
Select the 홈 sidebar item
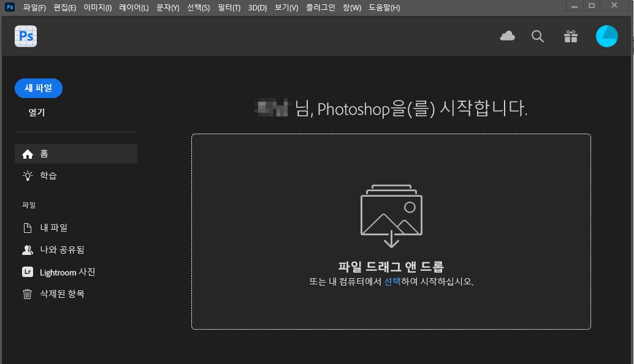(76, 154)
